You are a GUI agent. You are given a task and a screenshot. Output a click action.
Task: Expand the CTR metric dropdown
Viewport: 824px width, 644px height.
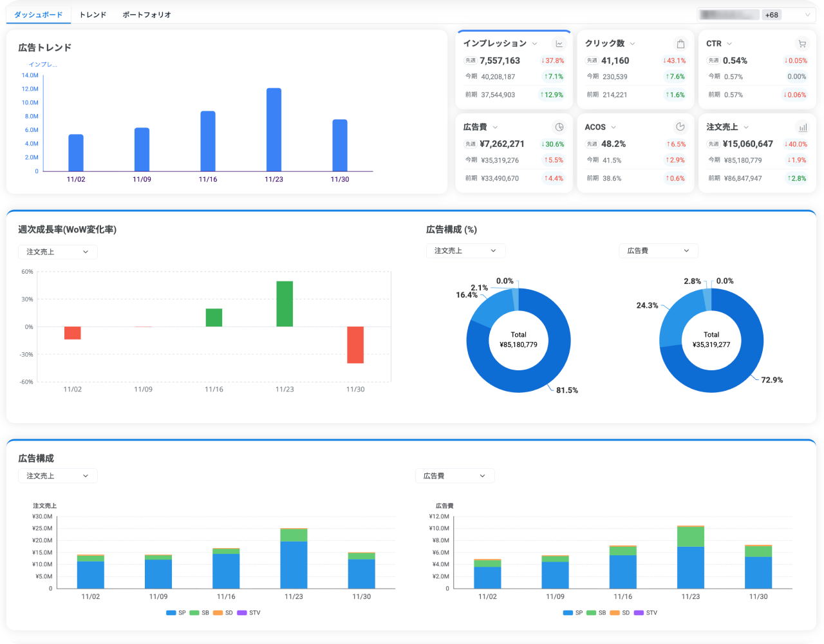[x=729, y=44]
